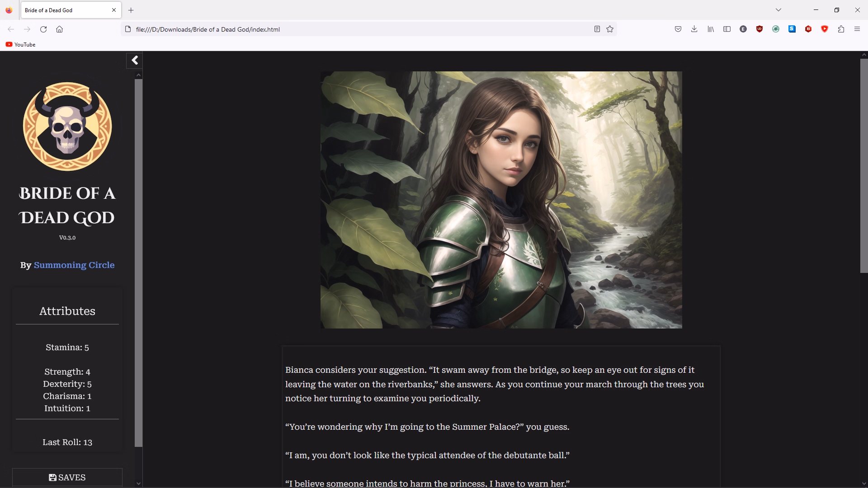The width and height of the screenshot is (868, 488).
Task: Open the Firefox Library
Action: pos(710,29)
